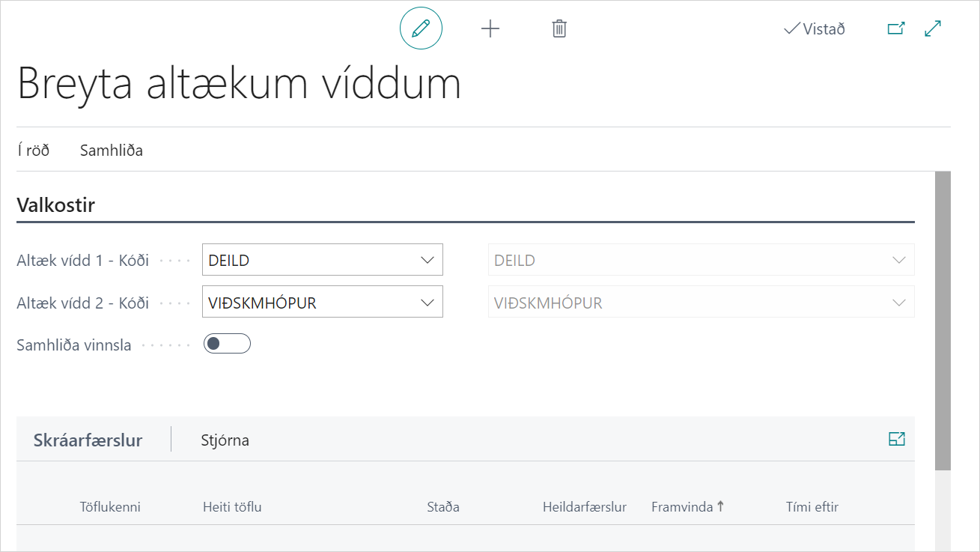The image size is (980, 552).
Task: Click the plus icon to create new
Action: tap(490, 28)
